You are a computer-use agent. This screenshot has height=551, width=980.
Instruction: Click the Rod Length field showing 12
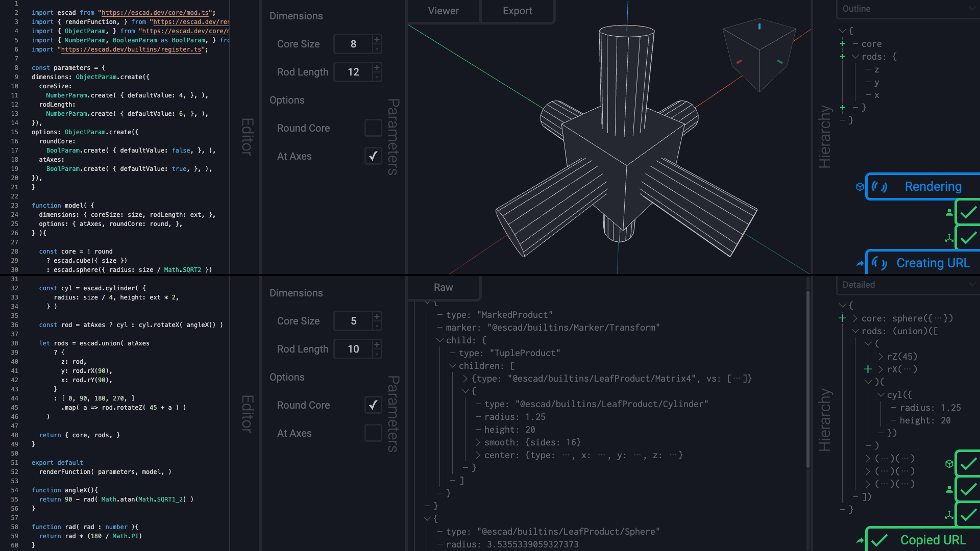pos(353,72)
